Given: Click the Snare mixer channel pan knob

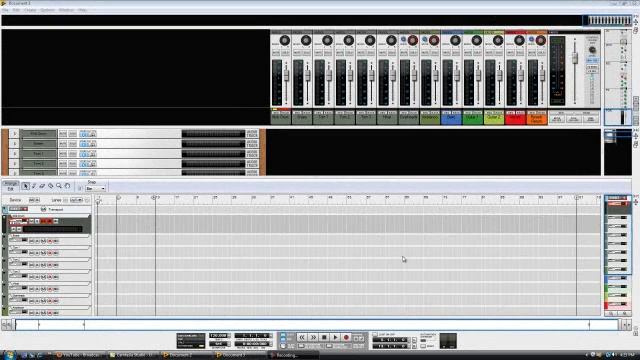Looking at the screenshot, I should (306, 40).
